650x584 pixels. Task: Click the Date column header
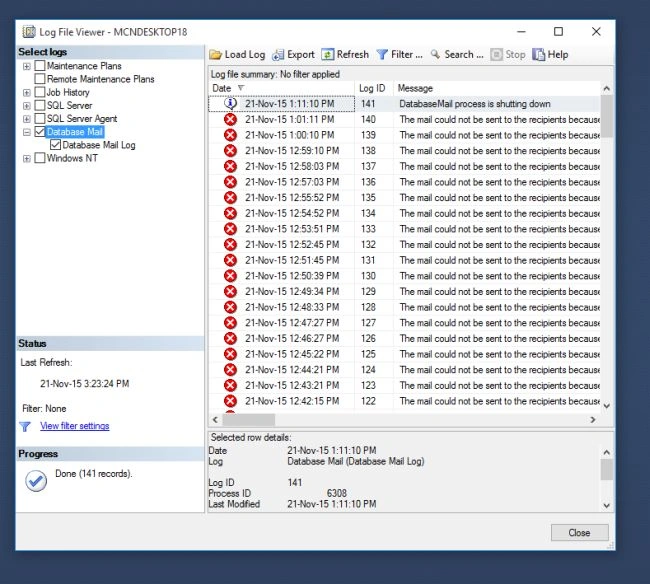click(281, 88)
